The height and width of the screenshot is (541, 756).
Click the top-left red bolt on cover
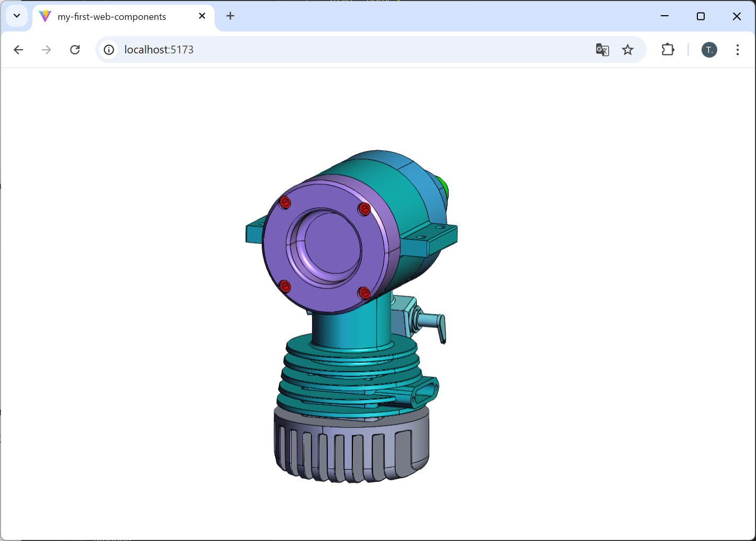285,202
